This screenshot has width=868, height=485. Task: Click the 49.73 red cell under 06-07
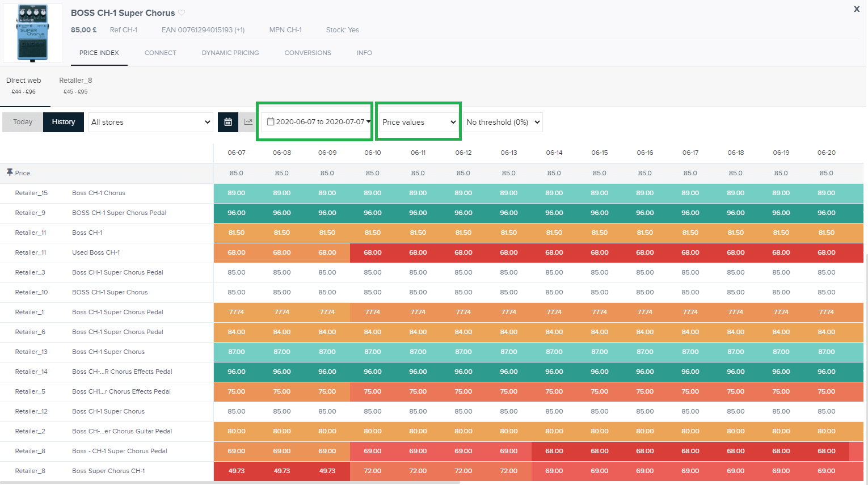(x=237, y=471)
